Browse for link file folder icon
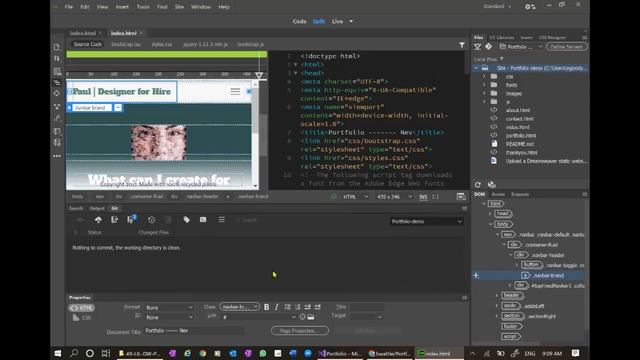The image size is (640, 360). [x=311, y=317]
